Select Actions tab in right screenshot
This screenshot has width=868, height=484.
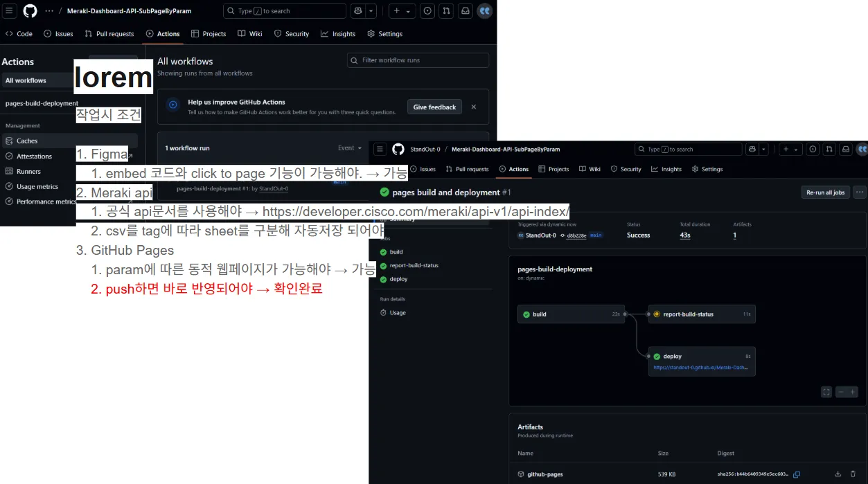pos(513,169)
